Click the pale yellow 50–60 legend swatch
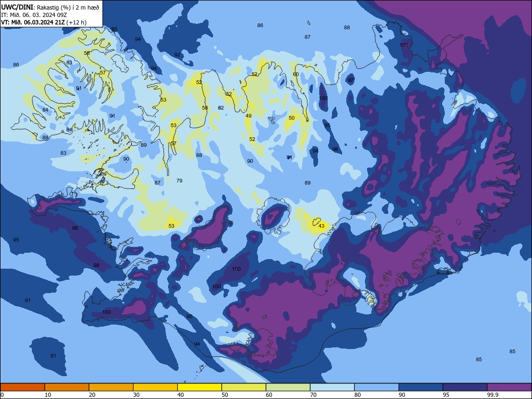This screenshot has width=532, height=399. click(x=244, y=387)
